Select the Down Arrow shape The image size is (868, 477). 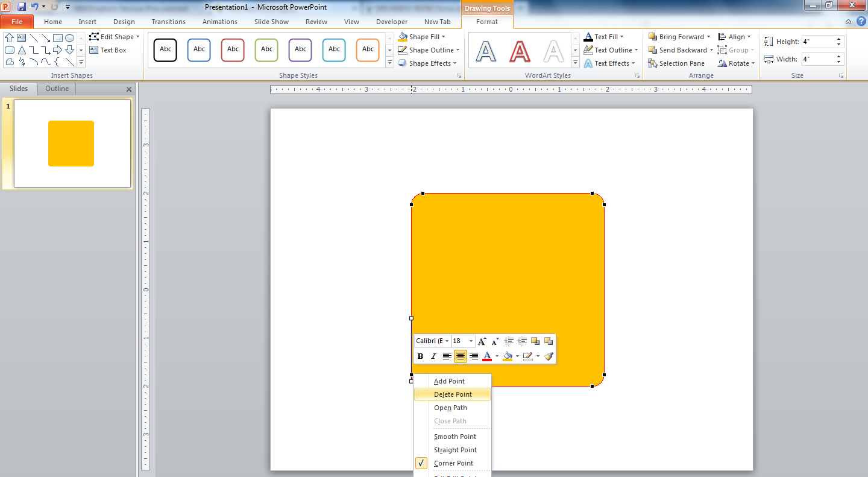tap(69, 50)
